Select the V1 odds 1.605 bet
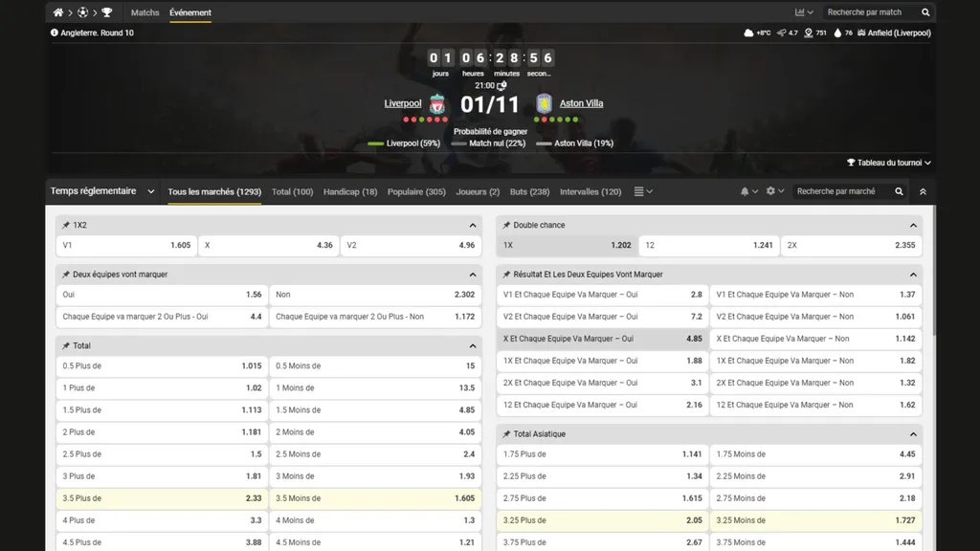 [126, 245]
